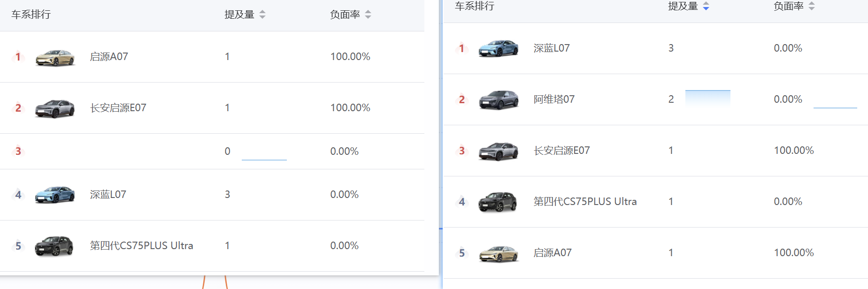
Task: Click the 负面率 column header text in the left table
Action: click(x=345, y=15)
